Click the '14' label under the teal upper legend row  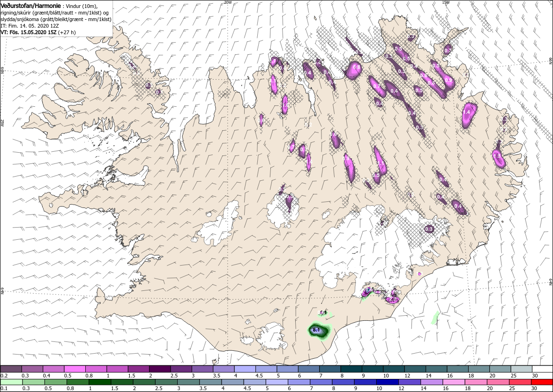pos(429,376)
